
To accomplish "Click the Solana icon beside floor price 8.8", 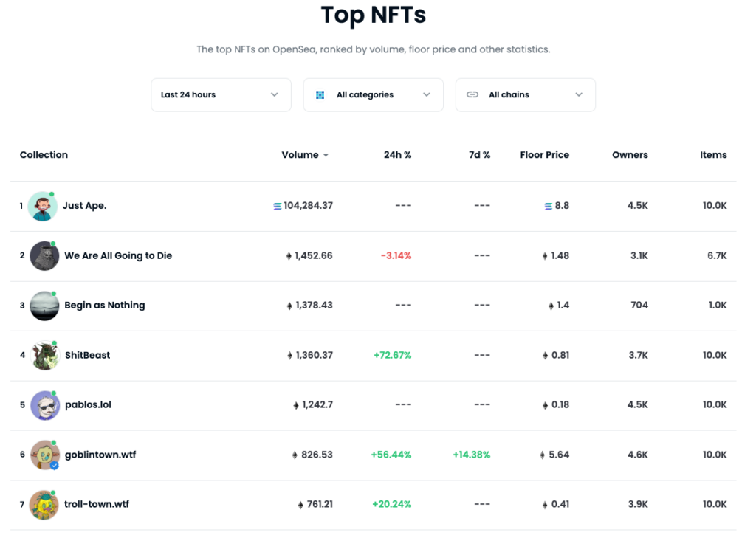I will (549, 207).
